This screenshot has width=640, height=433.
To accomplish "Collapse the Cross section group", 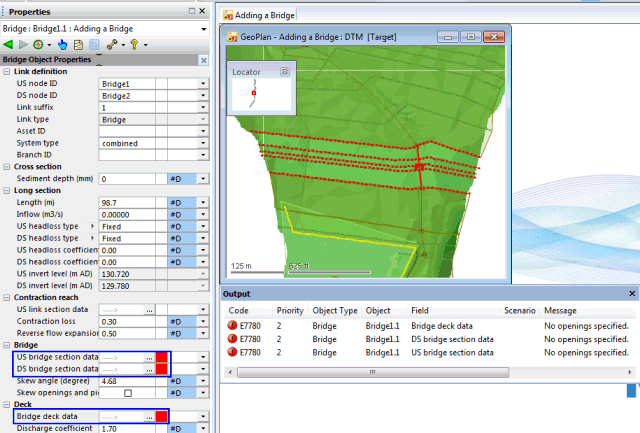I will coord(7,167).
